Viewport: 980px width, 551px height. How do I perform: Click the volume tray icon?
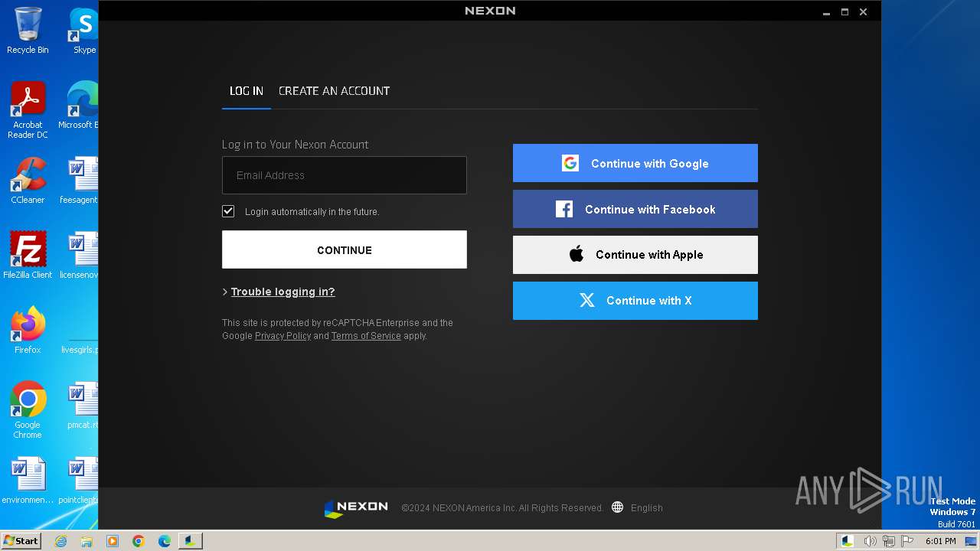click(x=870, y=541)
